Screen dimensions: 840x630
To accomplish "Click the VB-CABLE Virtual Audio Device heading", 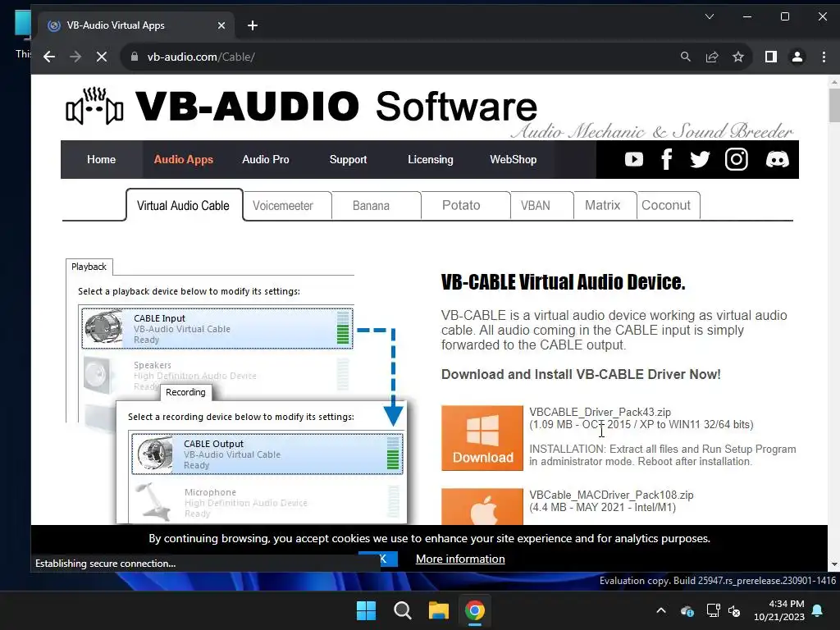I will [x=563, y=282].
